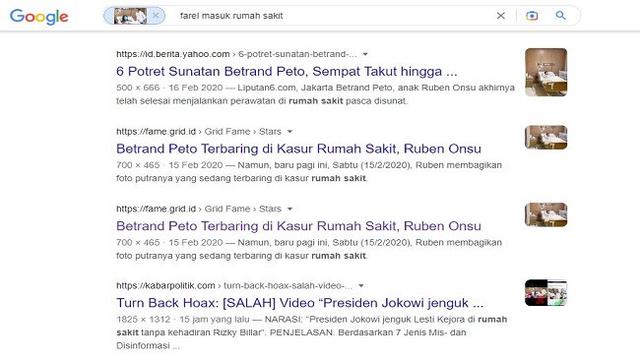The image size is (640, 360).
Task: Expand dropdown arrow beside first fame.grid.id result
Action: click(x=290, y=131)
